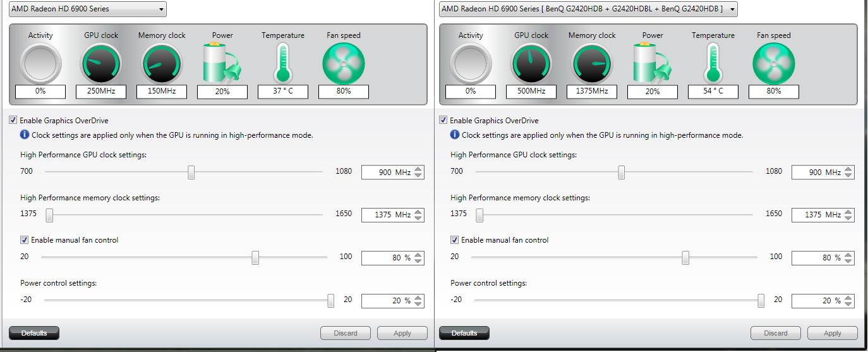Screen dimensions: 868x352
Task: Increase memory clock 1375 MHz in left panel
Action: pos(418,212)
